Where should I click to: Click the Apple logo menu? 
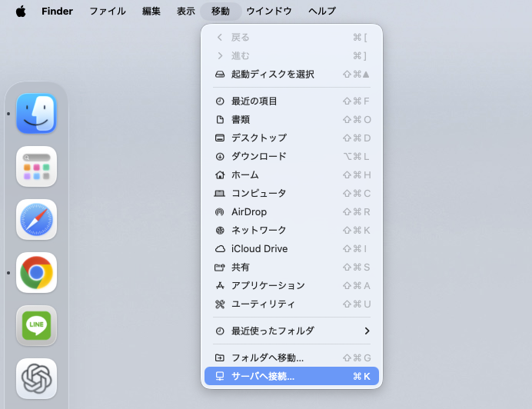click(x=20, y=12)
